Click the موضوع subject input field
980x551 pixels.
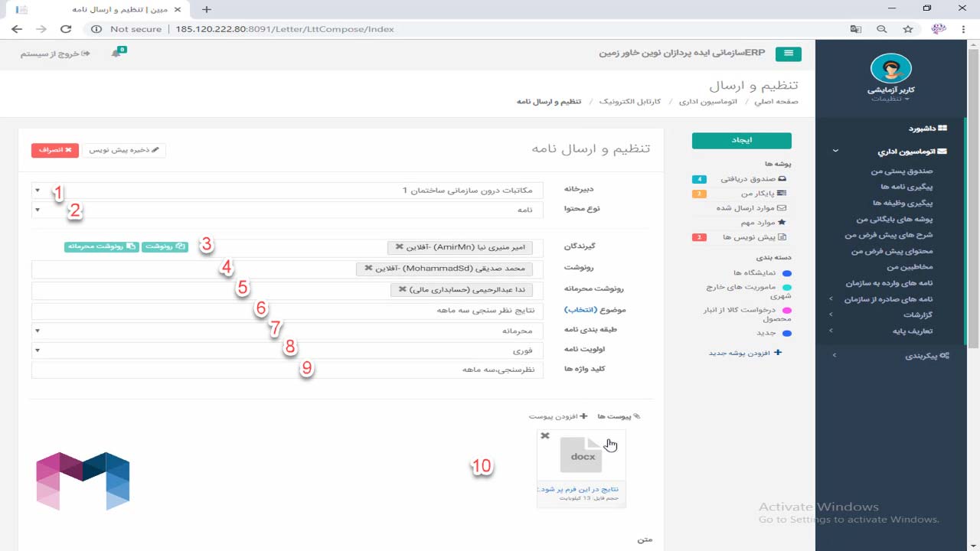click(287, 311)
